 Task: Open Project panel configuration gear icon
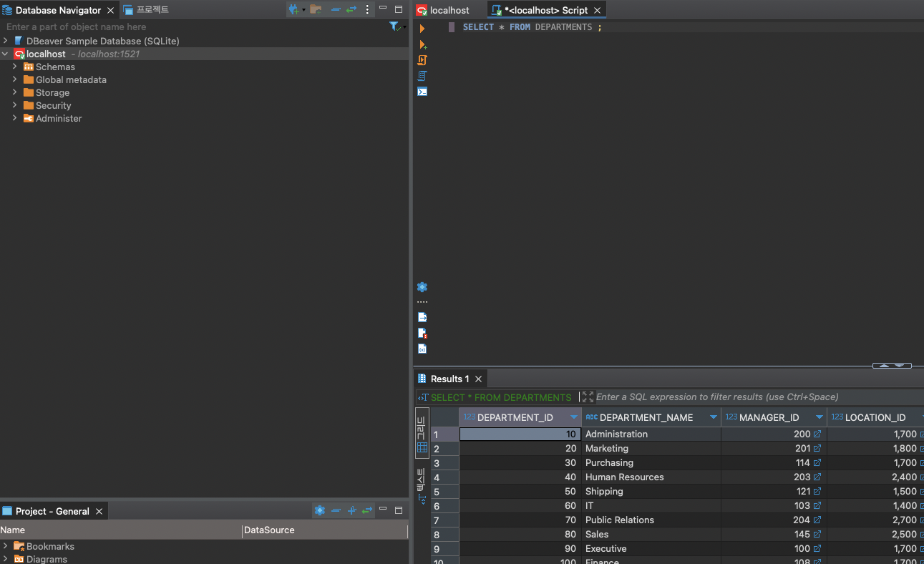click(x=320, y=510)
